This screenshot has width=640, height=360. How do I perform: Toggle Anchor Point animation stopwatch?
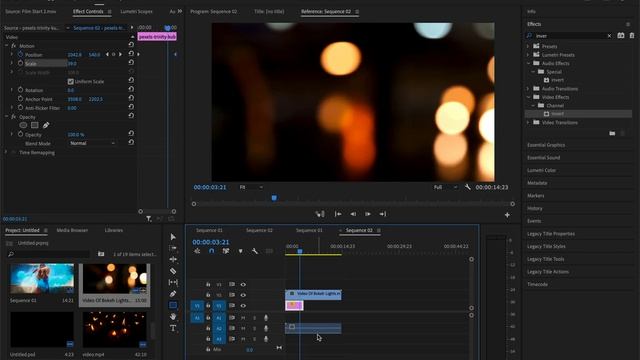20,99
